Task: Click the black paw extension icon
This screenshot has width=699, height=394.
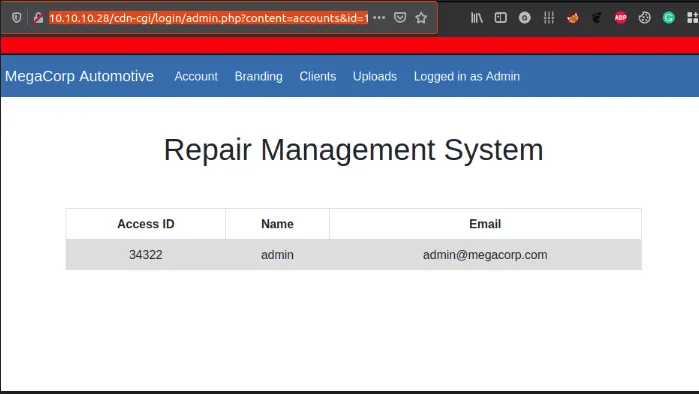Action: [x=596, y=18]
